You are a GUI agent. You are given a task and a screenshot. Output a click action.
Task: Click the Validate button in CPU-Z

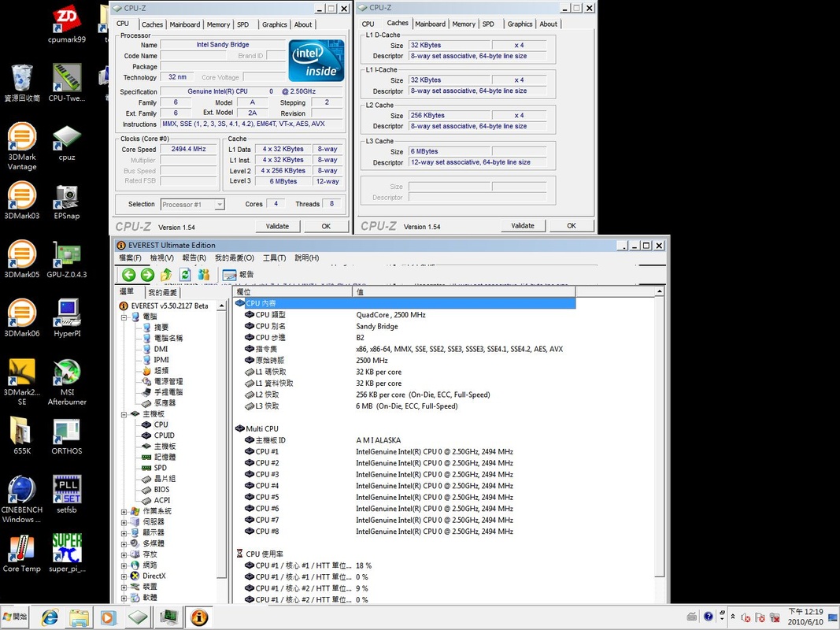coord(277,226)
